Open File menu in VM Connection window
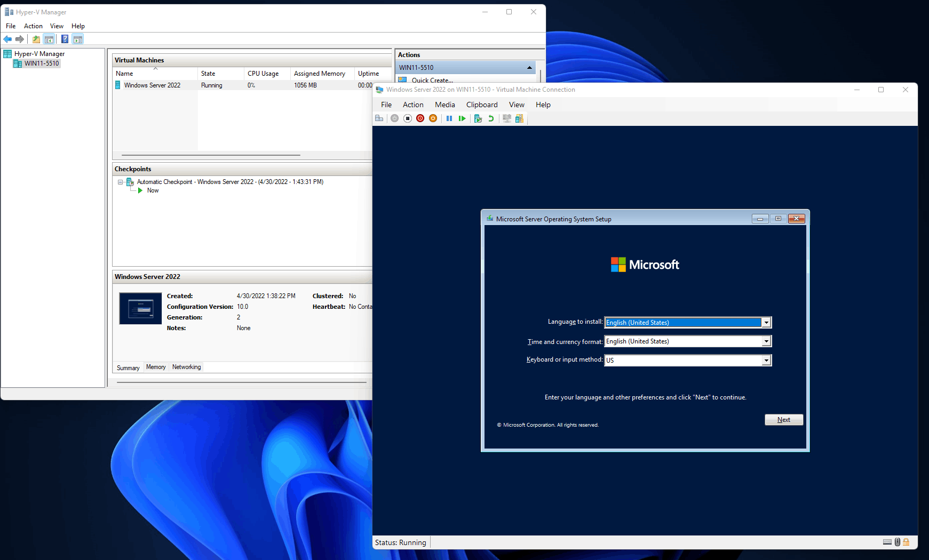929x560 pixels. (x=386, y=105)
